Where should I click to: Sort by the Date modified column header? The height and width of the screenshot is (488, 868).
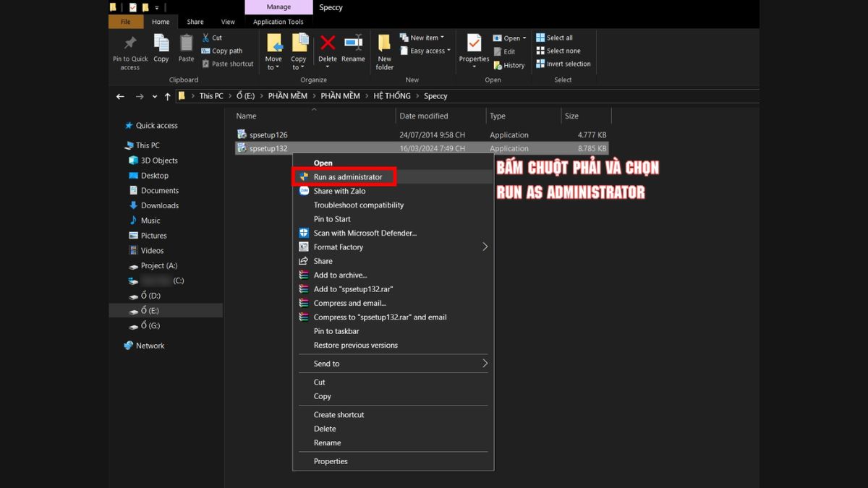pyautogui.click(x=441, y=116)
